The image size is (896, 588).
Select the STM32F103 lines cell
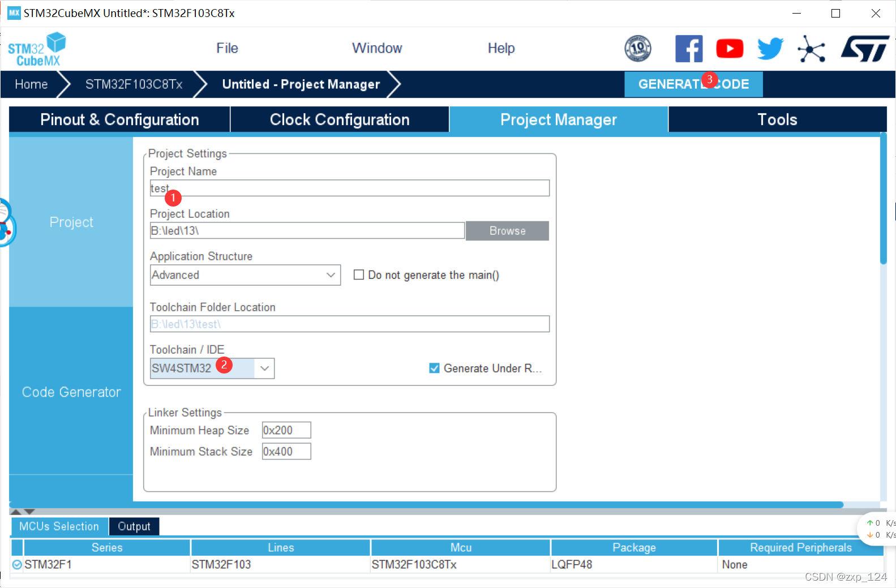281,564
